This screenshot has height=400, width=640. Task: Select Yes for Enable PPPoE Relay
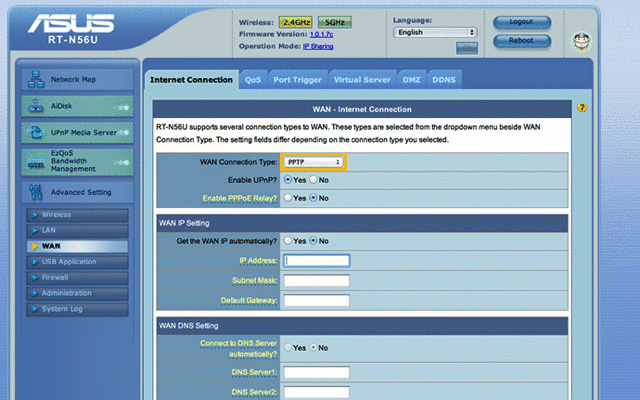(288, 198)
